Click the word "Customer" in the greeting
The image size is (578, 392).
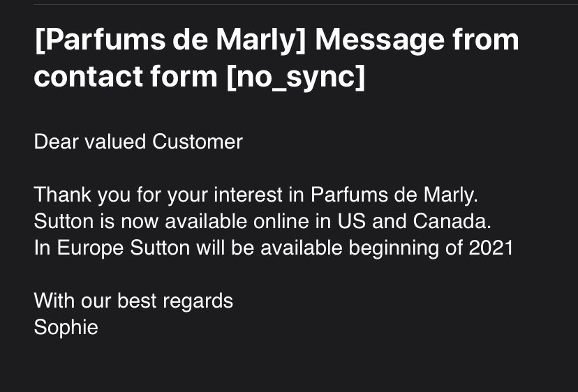(198, 142)
